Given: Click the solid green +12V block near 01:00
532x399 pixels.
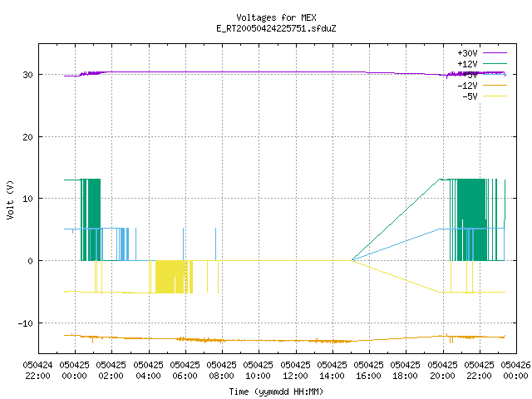Looking at the screenshot, I should (x=94, y=219).
